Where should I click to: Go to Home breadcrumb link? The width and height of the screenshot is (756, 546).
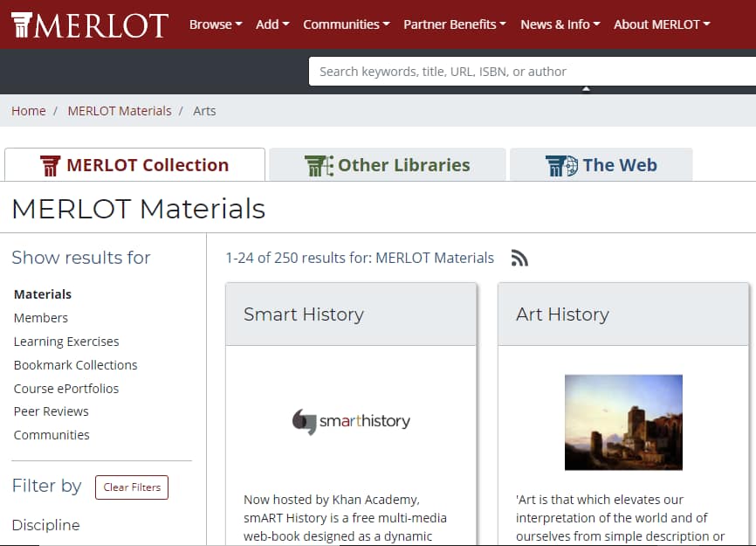[x=28, y=111]
